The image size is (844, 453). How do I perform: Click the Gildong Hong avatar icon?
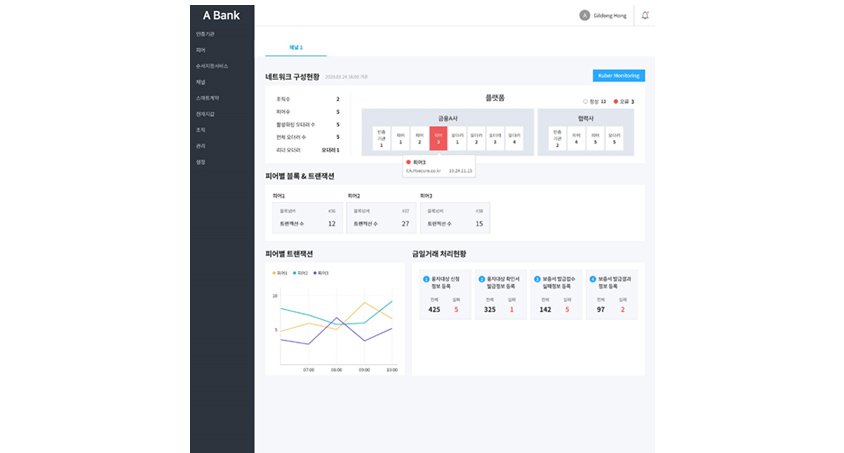pyautogui.click(x=584, y=15)
